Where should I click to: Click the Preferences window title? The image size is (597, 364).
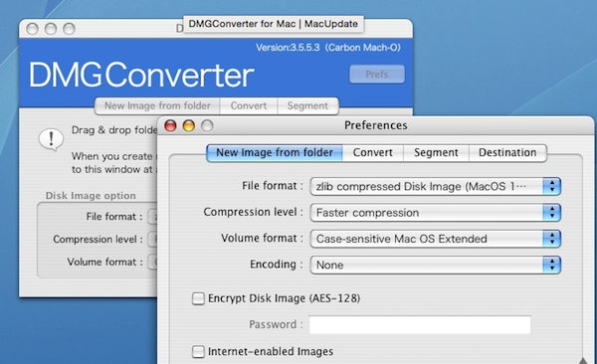tap(376, 125)
